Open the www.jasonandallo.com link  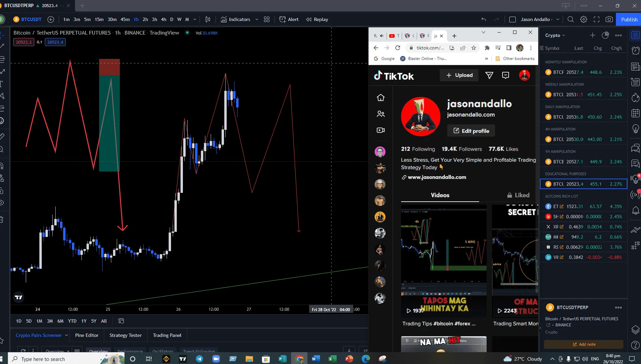coord(437,177)
